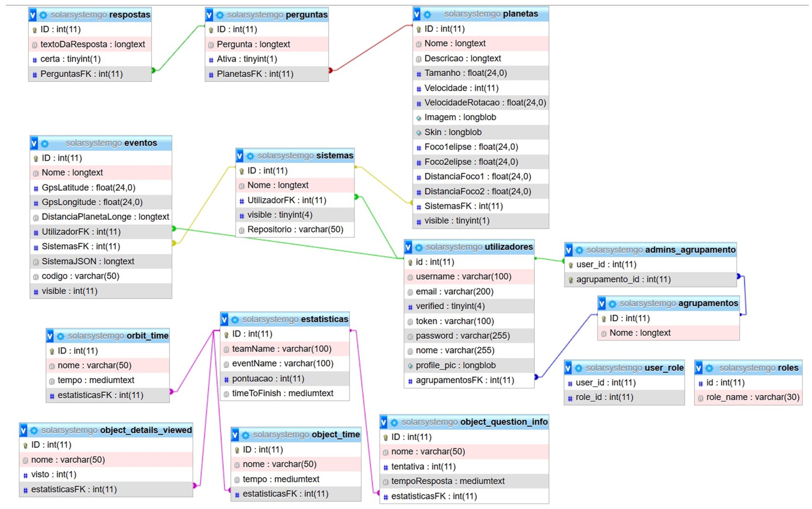The height and width of the screenshot is (509, 812).
Task: Collapse user_role table using V arrow
Action: point(568,368)
